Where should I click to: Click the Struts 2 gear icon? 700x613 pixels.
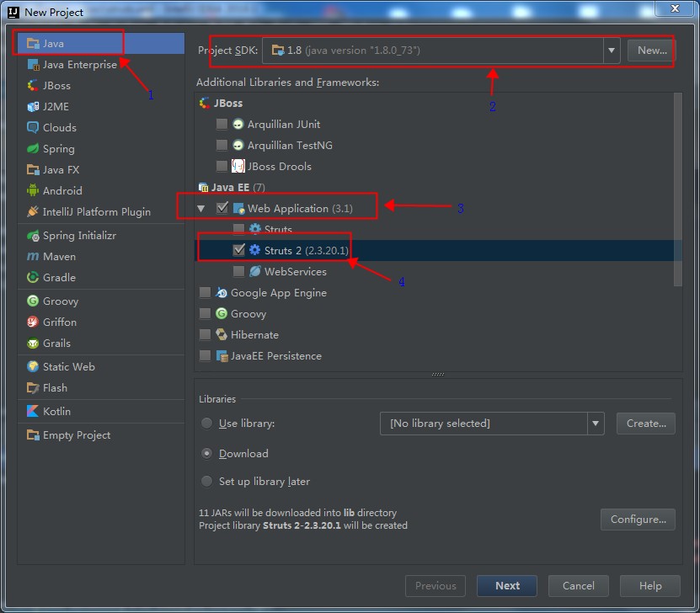click(x=255, y=250)
